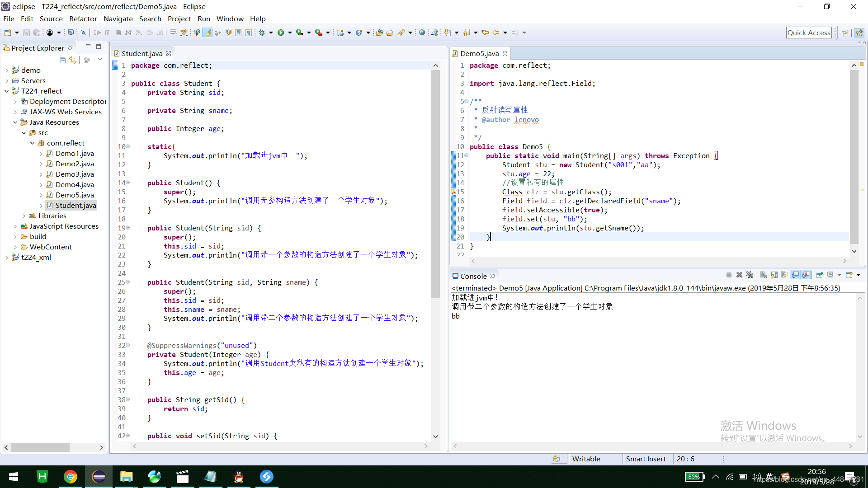The width and height of the screenshot is (868, 488).
Task: Open the Navigate menu
Action: tap(118, 19)
